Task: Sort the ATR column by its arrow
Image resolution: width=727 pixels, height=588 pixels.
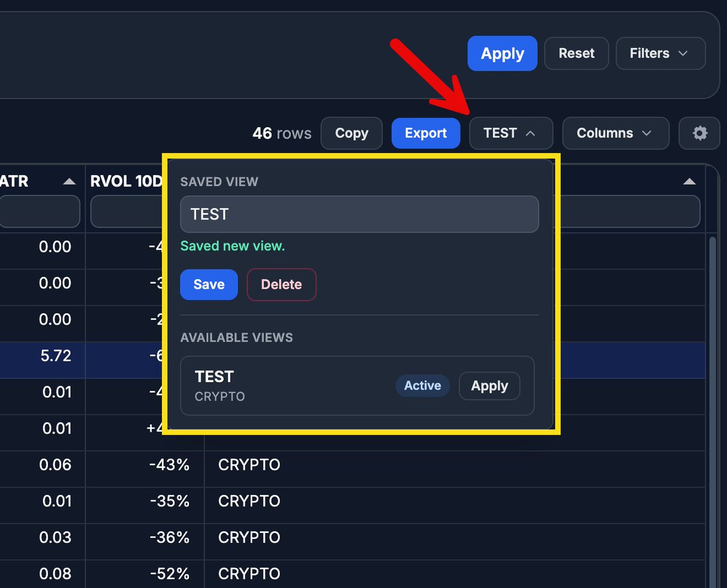Action: (70, 181)
